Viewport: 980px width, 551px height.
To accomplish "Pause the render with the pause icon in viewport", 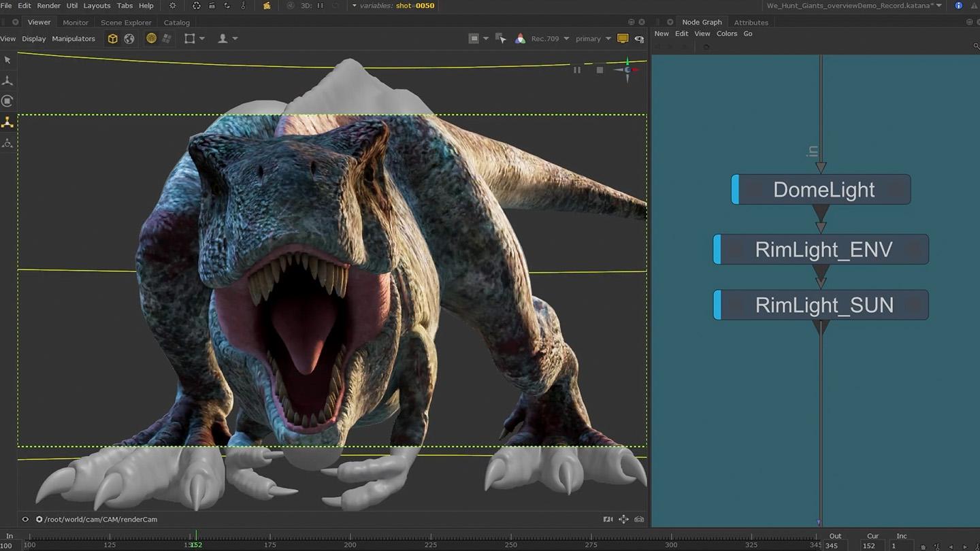I will coord(577,69).
